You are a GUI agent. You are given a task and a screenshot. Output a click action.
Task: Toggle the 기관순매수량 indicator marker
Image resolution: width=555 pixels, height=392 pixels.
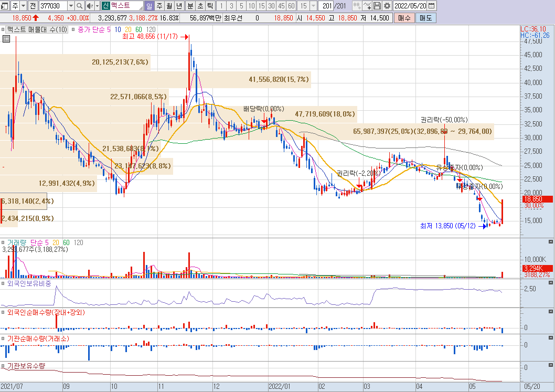tap(3, 339)
